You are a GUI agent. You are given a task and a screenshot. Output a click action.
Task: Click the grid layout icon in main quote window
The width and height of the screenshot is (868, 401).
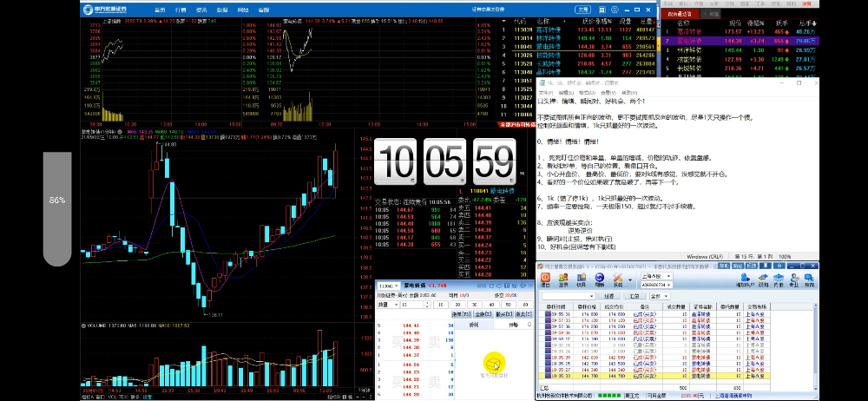tap(602, 10)
